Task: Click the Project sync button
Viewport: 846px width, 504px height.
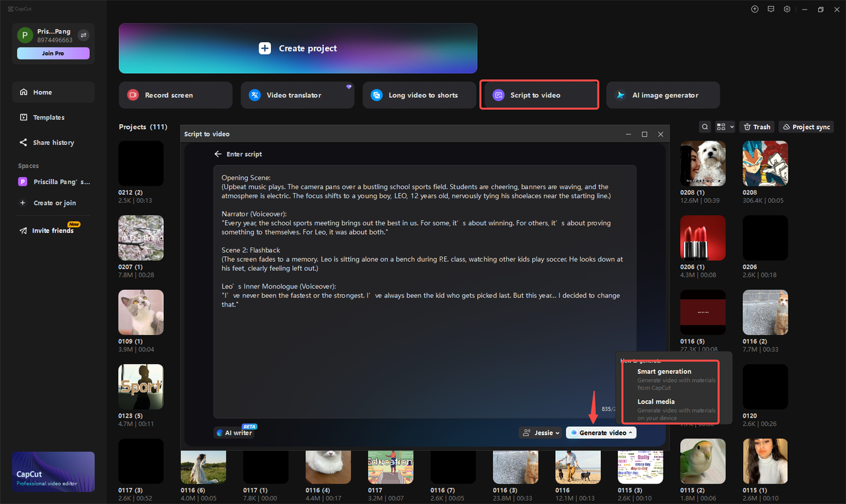Action: click(x=806, y=127)
